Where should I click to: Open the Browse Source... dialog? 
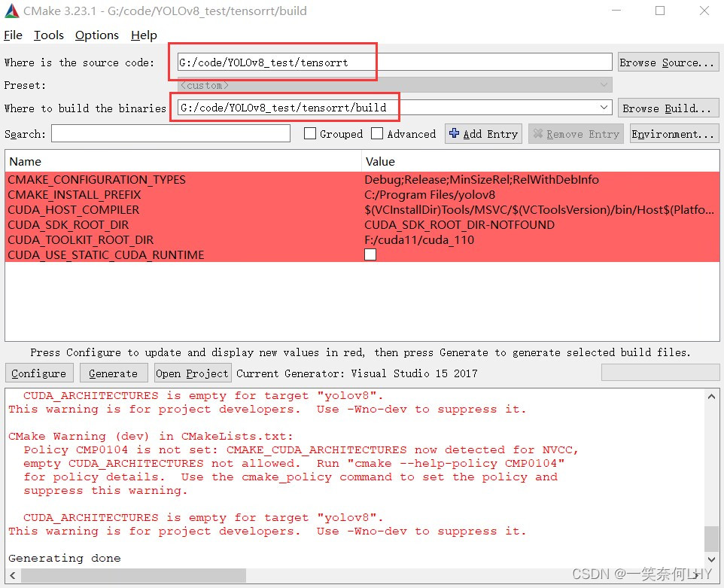coord(668,62)
